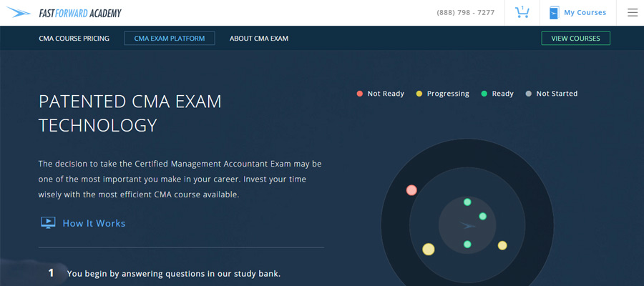
Task: Click the 'Ready' legend label
Action: coord(503,94)
